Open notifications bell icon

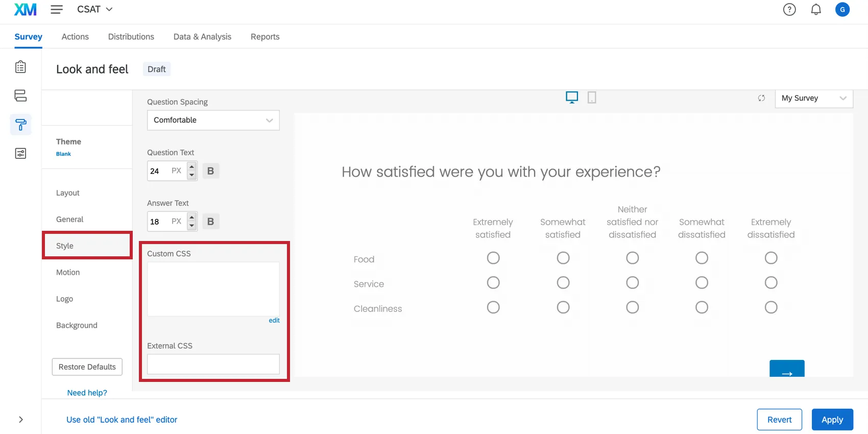[816, 9]
